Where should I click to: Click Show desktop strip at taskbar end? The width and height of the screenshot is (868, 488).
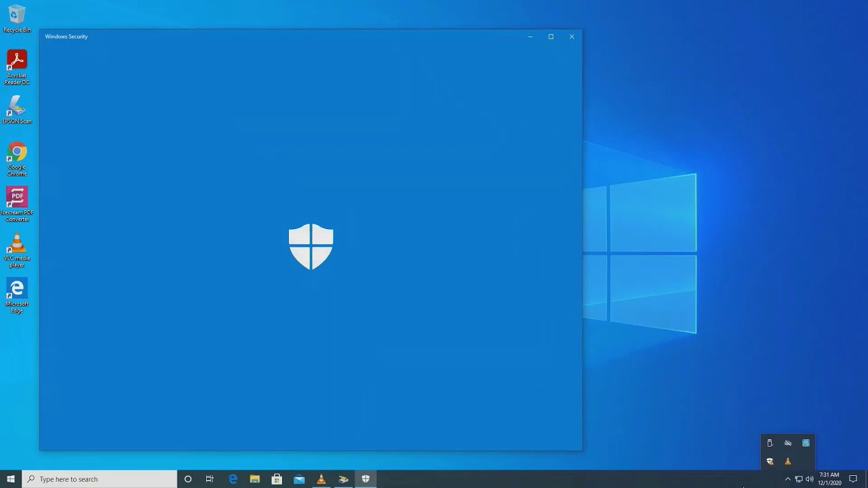866,479
